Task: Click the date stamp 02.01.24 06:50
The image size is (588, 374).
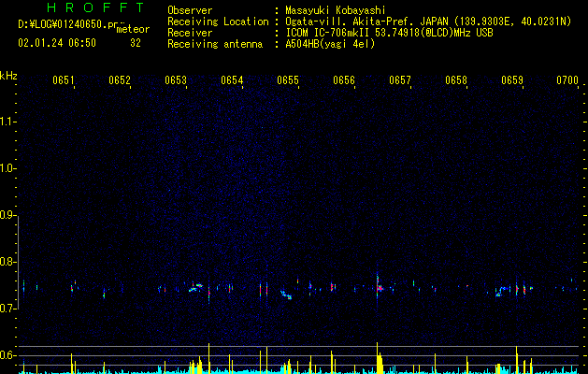Action: (x=57, y=43)
